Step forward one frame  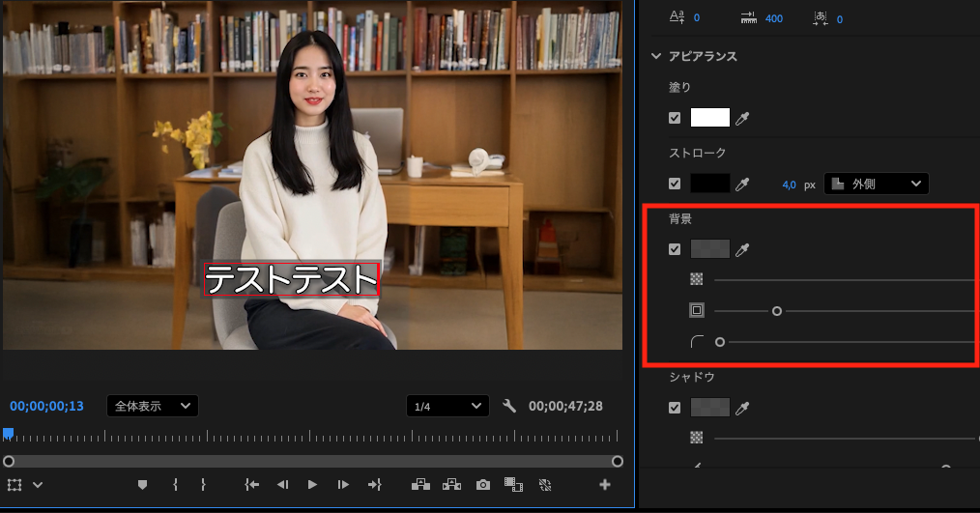click(343, 485)
